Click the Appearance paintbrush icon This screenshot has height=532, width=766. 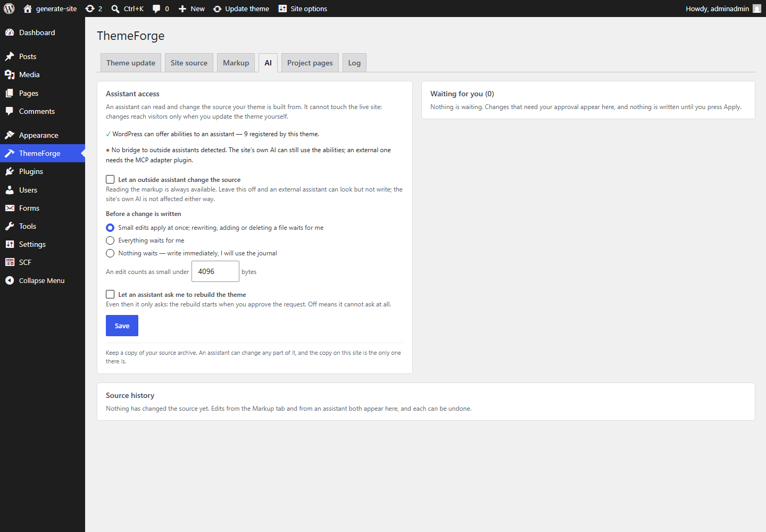tap(10, 135)
